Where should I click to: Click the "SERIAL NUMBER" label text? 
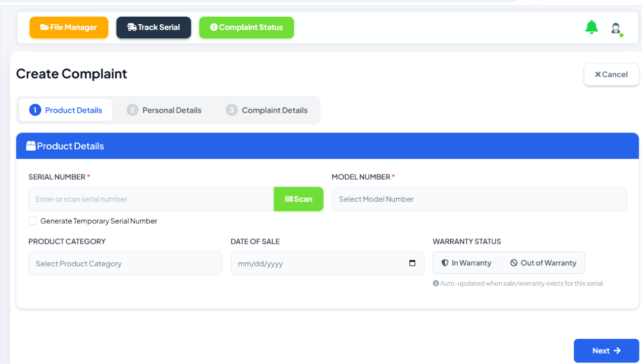57,177
